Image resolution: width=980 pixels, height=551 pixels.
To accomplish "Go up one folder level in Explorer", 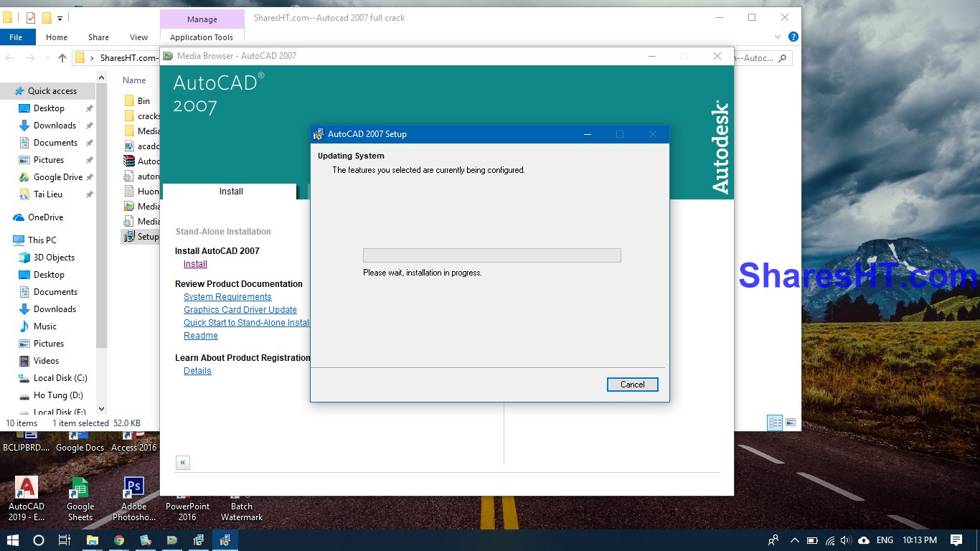I will tap(62, 58).
